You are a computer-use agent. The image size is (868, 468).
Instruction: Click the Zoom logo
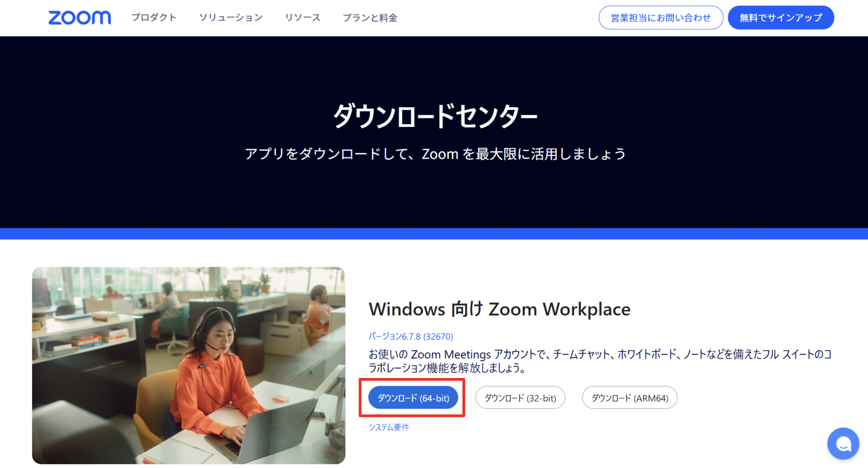79,17
